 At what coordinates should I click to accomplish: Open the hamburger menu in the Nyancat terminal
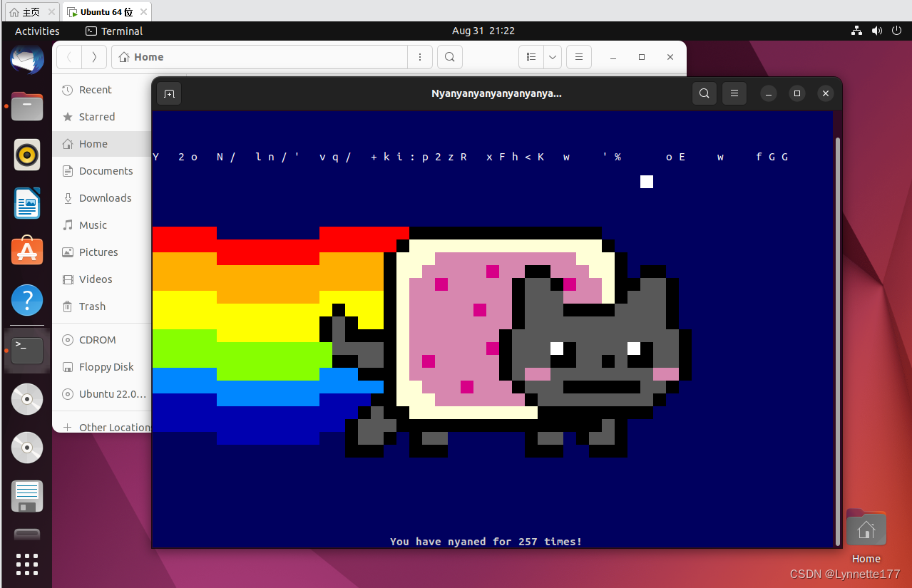pyautogui.click(x=734, y=93)
